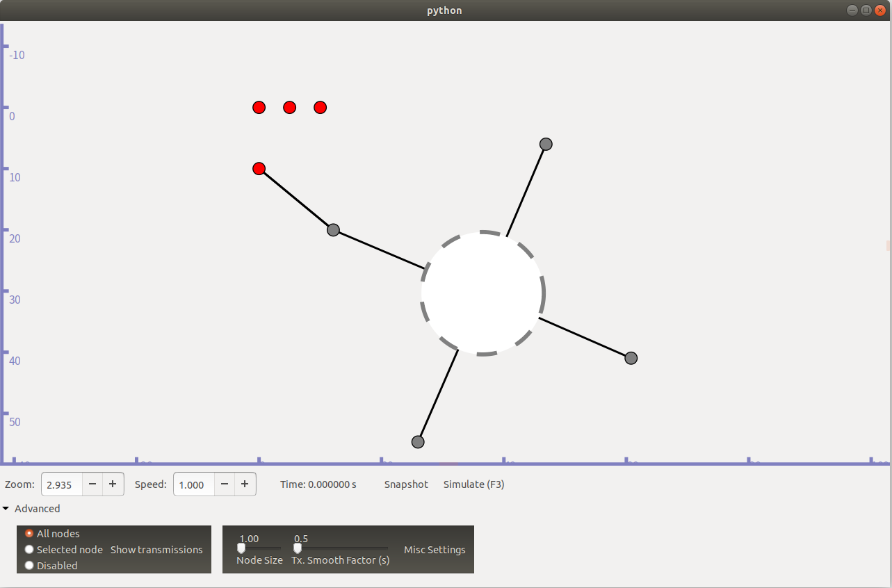Viewport: 892px width, 588px height.
Task: Select the leftmost red node in the top row
Action: (259, 107)
